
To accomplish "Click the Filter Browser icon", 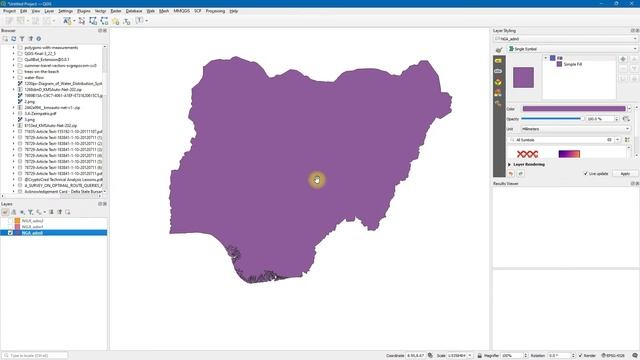I will (x=22, y=39).
